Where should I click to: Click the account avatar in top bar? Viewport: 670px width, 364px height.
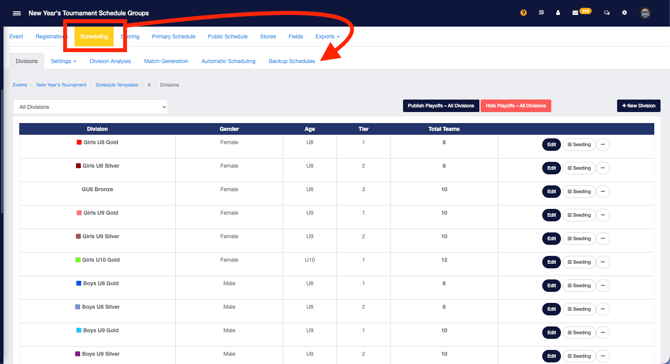click(645, 13)
